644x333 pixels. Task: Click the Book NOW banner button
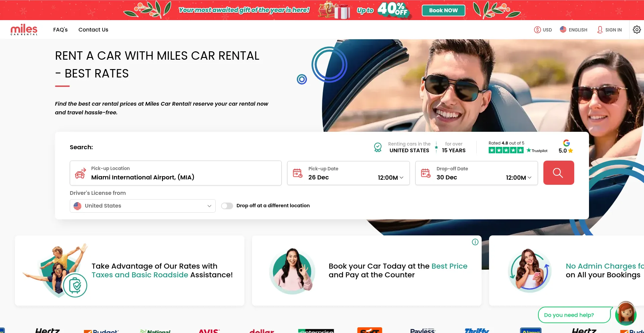[x=443, y=10]
